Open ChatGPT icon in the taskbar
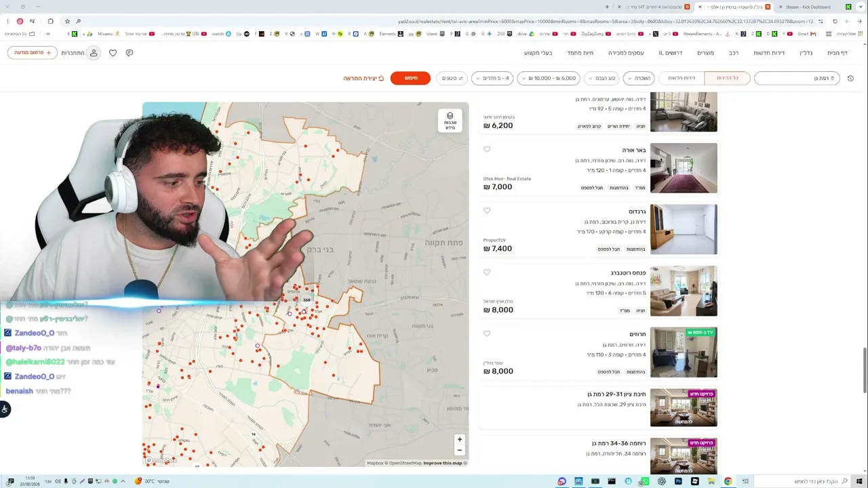 (662, 481)
